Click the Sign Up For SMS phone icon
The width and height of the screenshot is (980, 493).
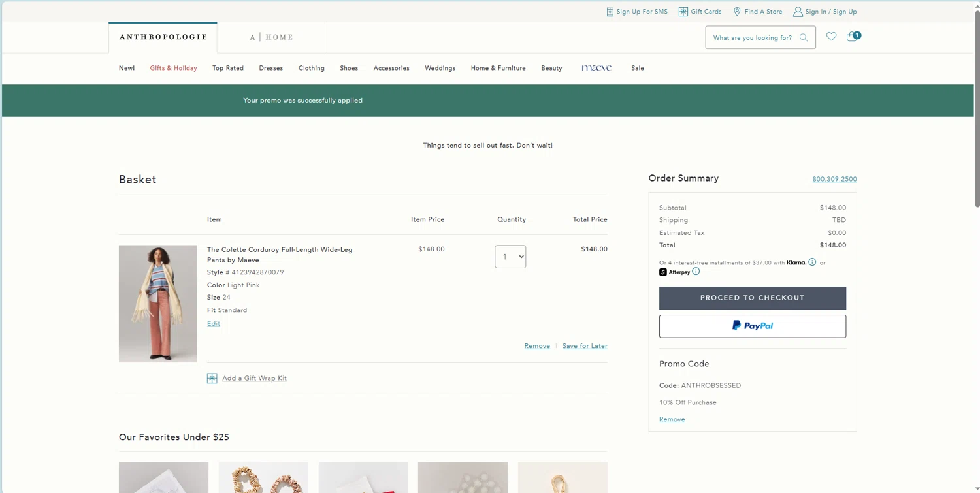(x=610, y=12)
